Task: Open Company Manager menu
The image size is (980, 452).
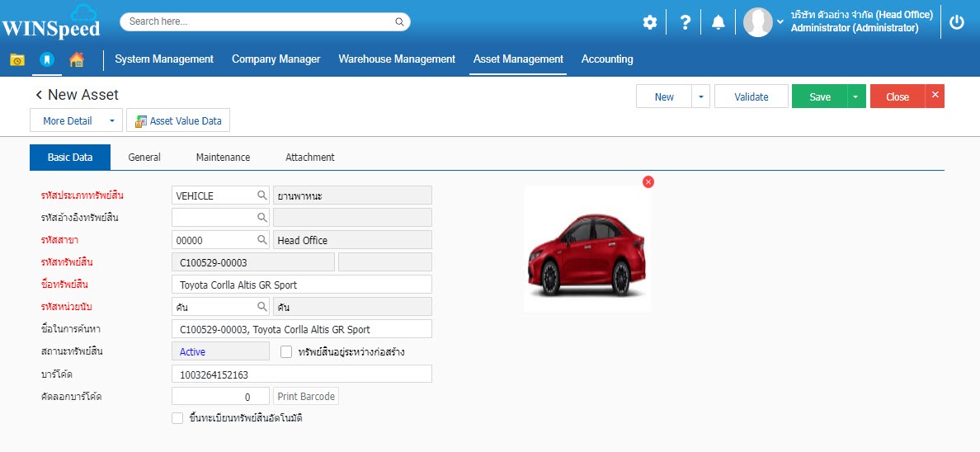Action: point(276,59)
